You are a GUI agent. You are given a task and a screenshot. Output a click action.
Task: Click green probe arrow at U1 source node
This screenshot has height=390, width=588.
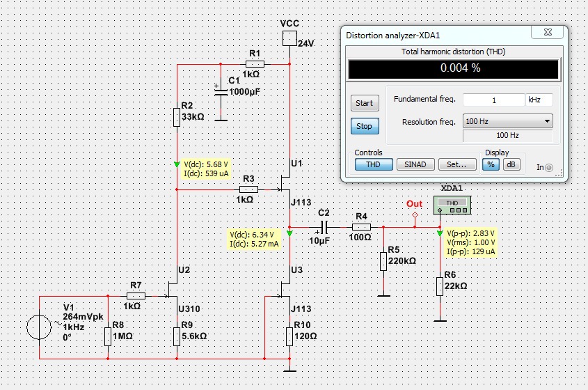point(289,233)
